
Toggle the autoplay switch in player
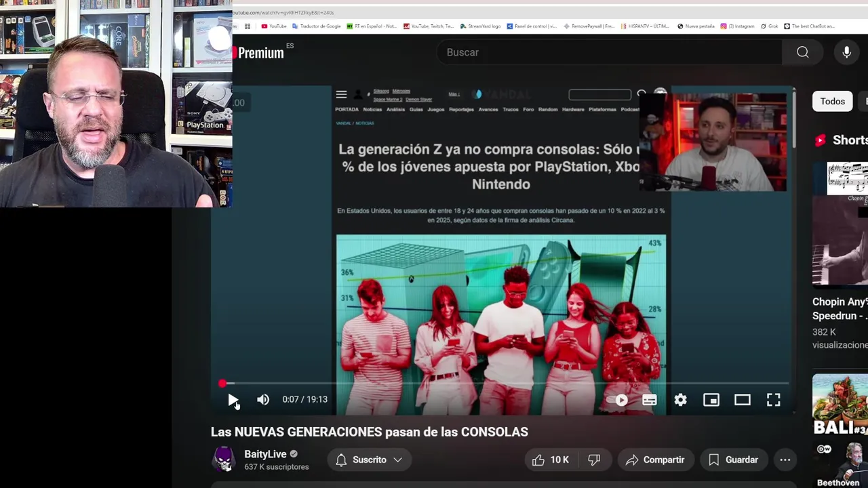tap(620, 400)
